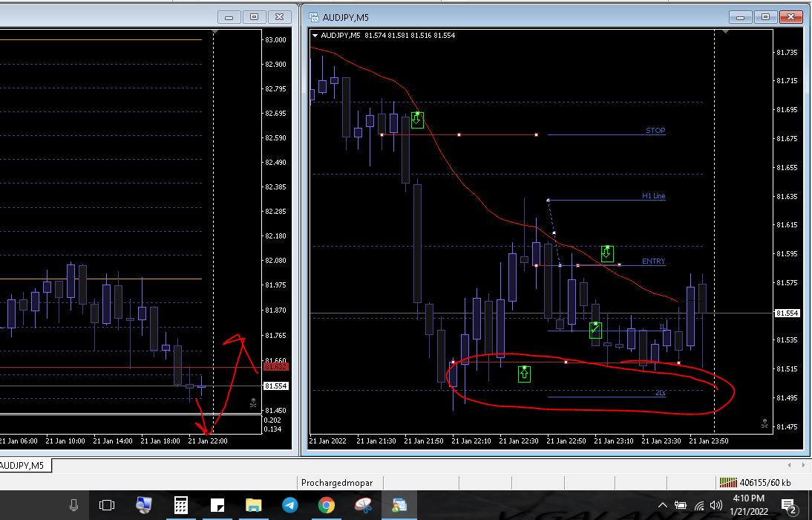This screenshot has width=812, height=520.
Task: Open Telegram from the taskbar
Action: pyautogui.click(x=290, y=505)
